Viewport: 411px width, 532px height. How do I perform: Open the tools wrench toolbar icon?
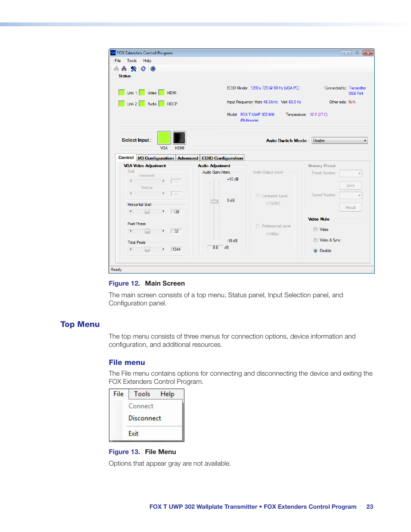134,69
